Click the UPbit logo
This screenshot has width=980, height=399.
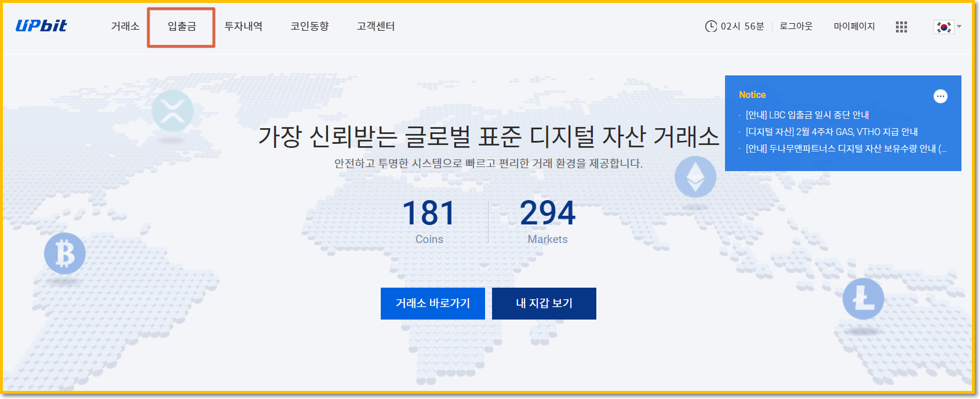(41, 26)
